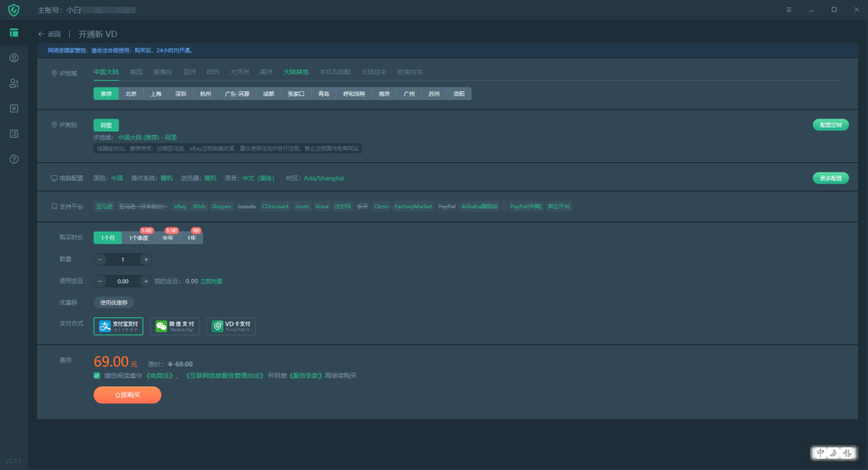
Task: Click the 使用优惠券 button
Action: tap(114, 302)
